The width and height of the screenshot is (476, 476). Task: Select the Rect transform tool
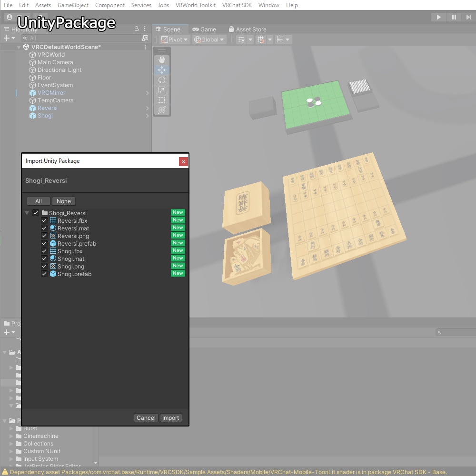(x=162, y=100)
